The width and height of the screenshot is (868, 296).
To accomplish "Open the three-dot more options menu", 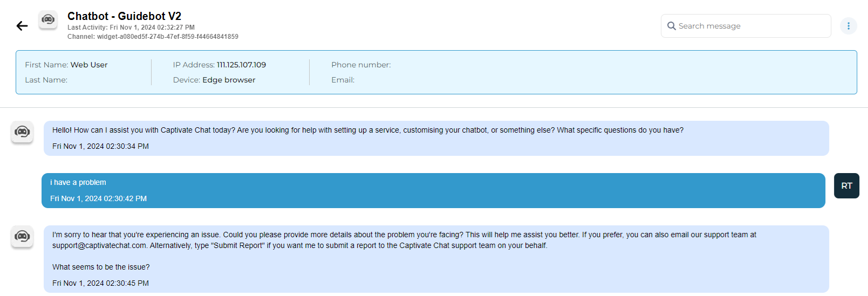I will pyautogui.click(x=848, y=26).
